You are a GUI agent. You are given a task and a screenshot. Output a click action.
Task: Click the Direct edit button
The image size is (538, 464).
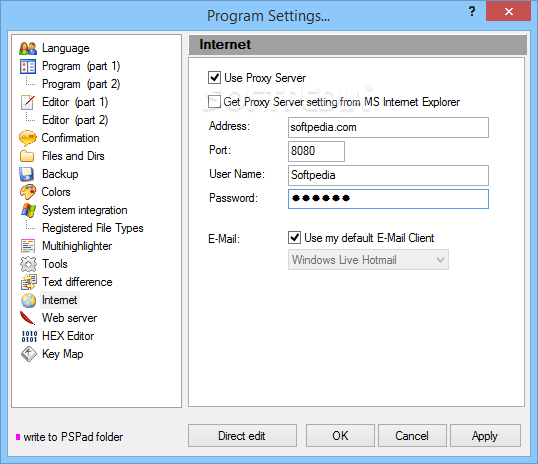[x=242, y=436]
